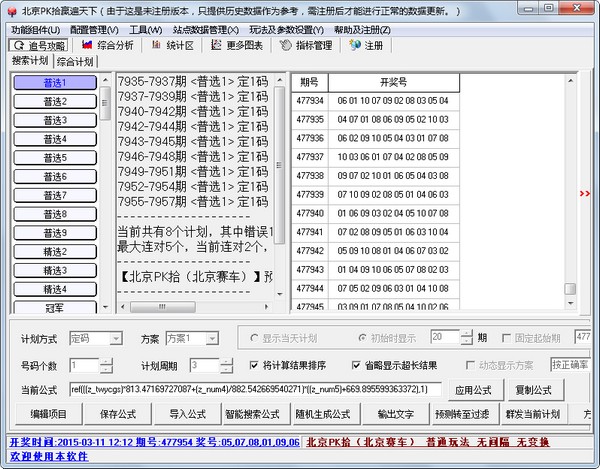The height and width of the screenshot is (469, 600).
Task: Click draw table scrollbar up arrow
Action: [x=571, y=81]
